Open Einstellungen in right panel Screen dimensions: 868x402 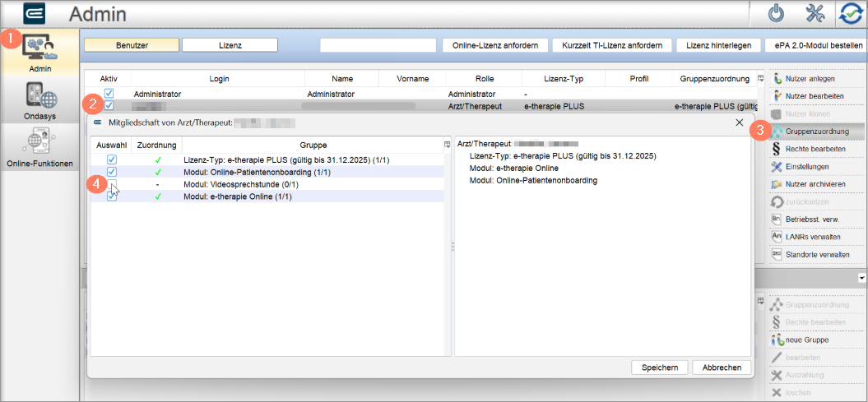pos(808,166)
